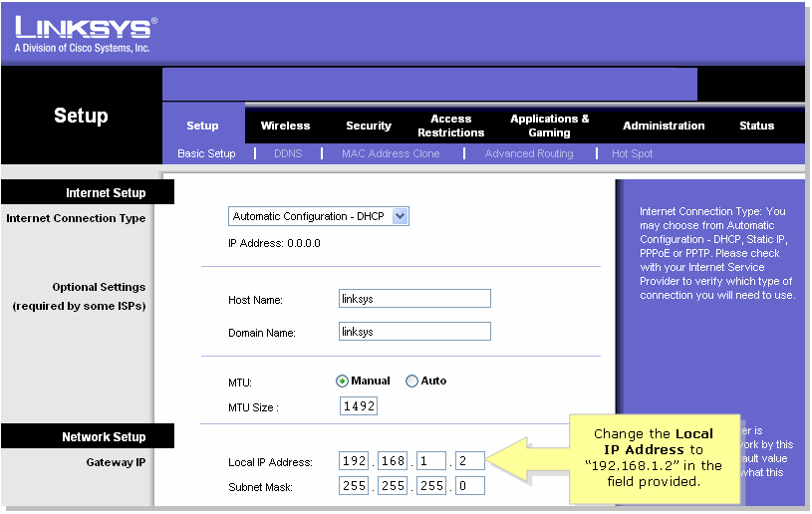Click the 'Network Setup' section header
Image resolution: width=812 pixels, height=514 pixels.
pyautogui.click(x=88, y=437)
